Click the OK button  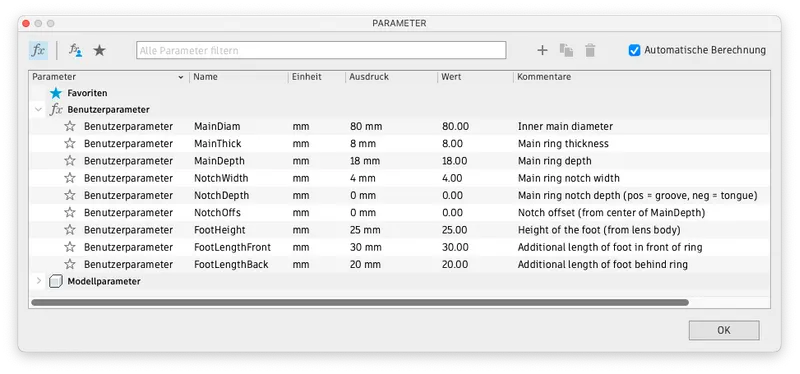pyautogui.click(x=724, y=330)
